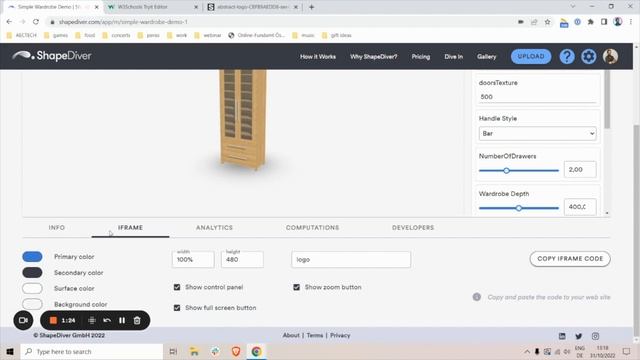The image size is (640, 360).
Task: Switch to the W3Schools Tryit Editor browser tab
Action: (x=152, y=7)
